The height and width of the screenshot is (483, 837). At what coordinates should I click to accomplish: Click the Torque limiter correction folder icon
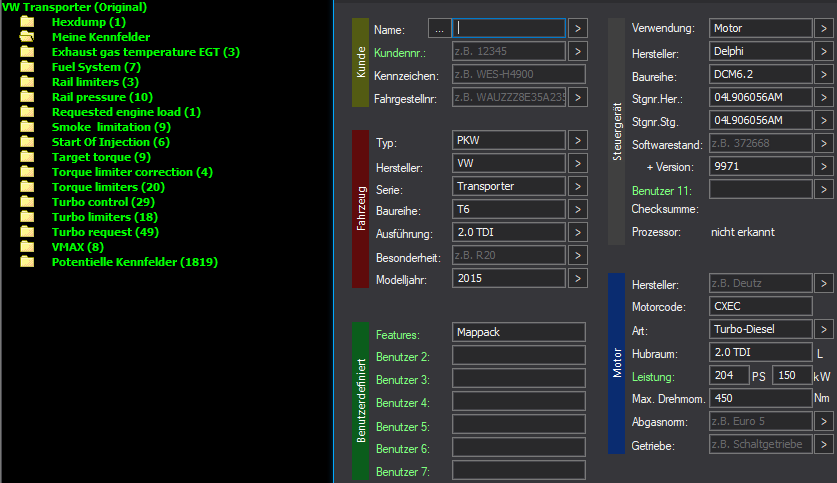[27, 171]
